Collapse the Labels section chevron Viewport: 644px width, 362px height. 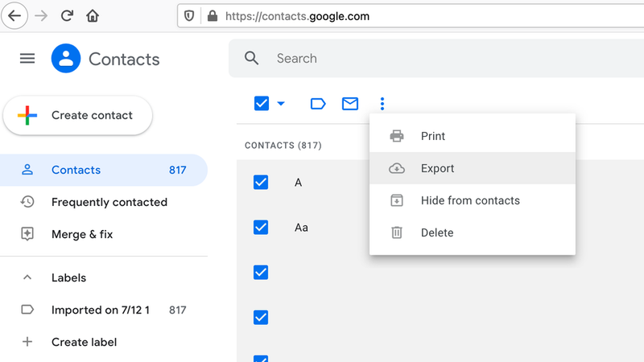(27, 278)
